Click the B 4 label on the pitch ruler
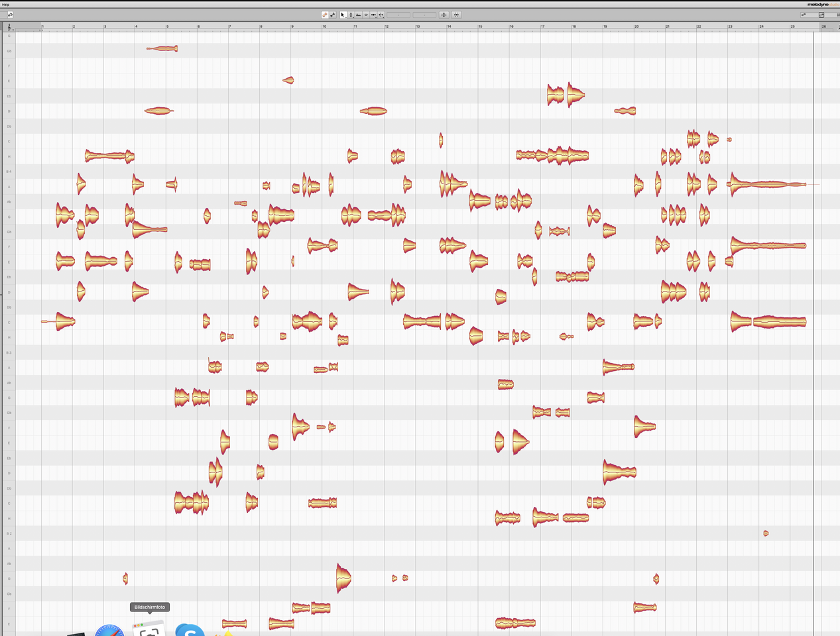 (9, 172)
